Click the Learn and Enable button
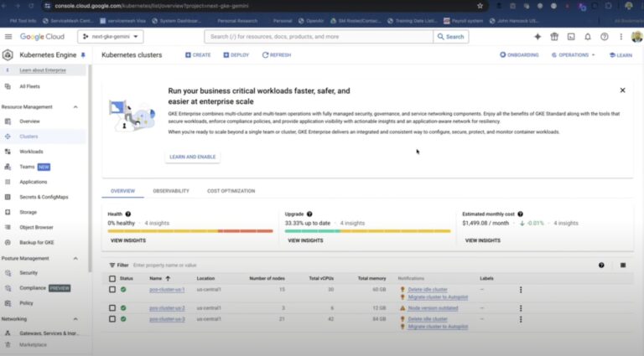The width and height of the screenshot is (644, 356). click(x=192, y=157)
